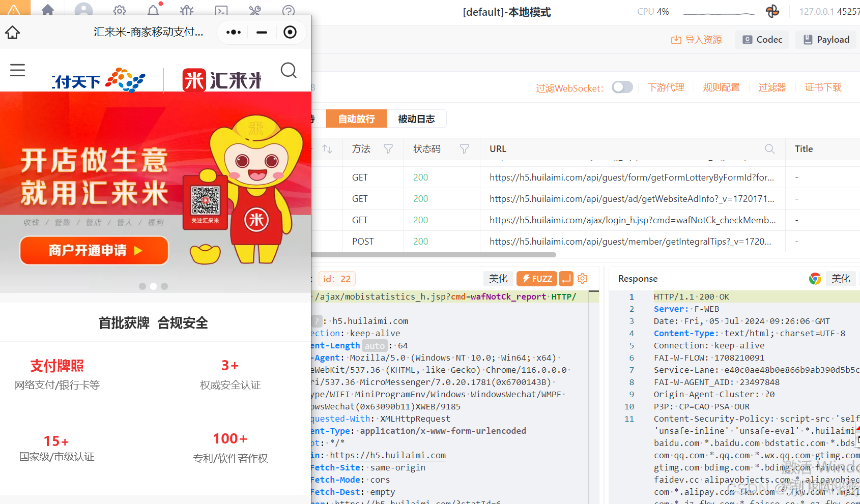Select the getFormLotteryByFormId request row
Viewport: 860px width, 504px height.
585,177
